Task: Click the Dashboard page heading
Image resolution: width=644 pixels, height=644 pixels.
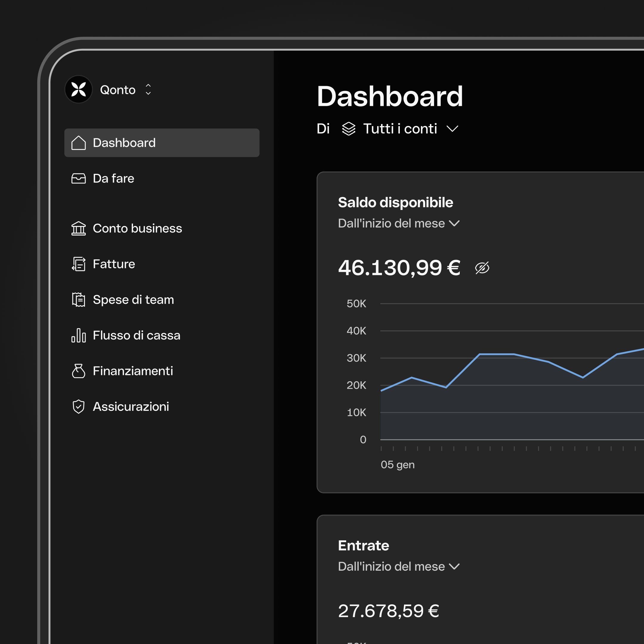Action: coord(390,96)
